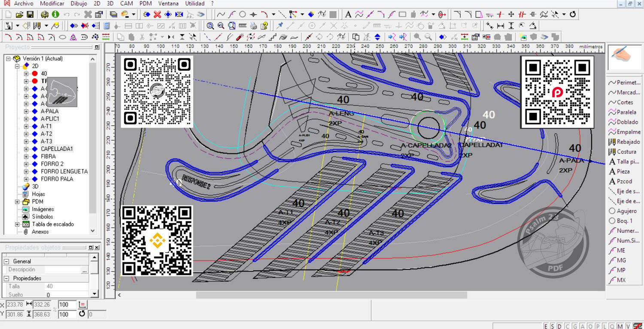Click the printer icon
The image size is (644, 329).
(x=253, y=26)
